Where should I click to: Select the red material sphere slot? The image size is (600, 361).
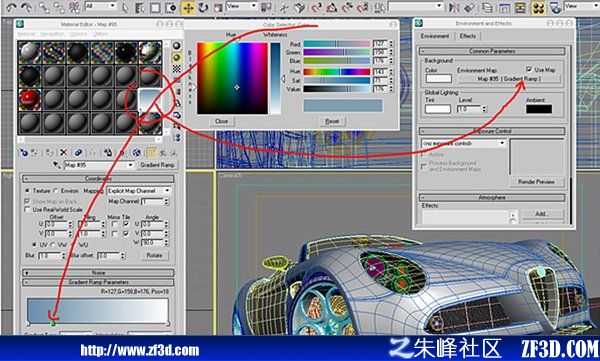tap(29, 99)
